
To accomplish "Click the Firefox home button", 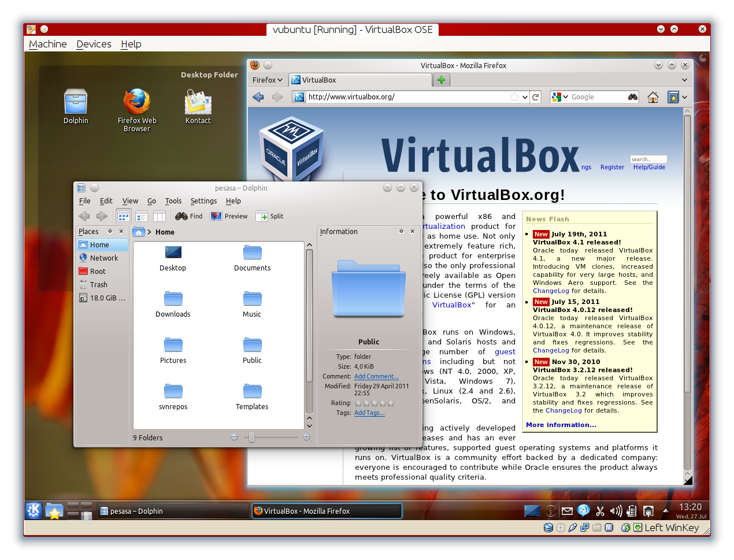I will (653, 97).
